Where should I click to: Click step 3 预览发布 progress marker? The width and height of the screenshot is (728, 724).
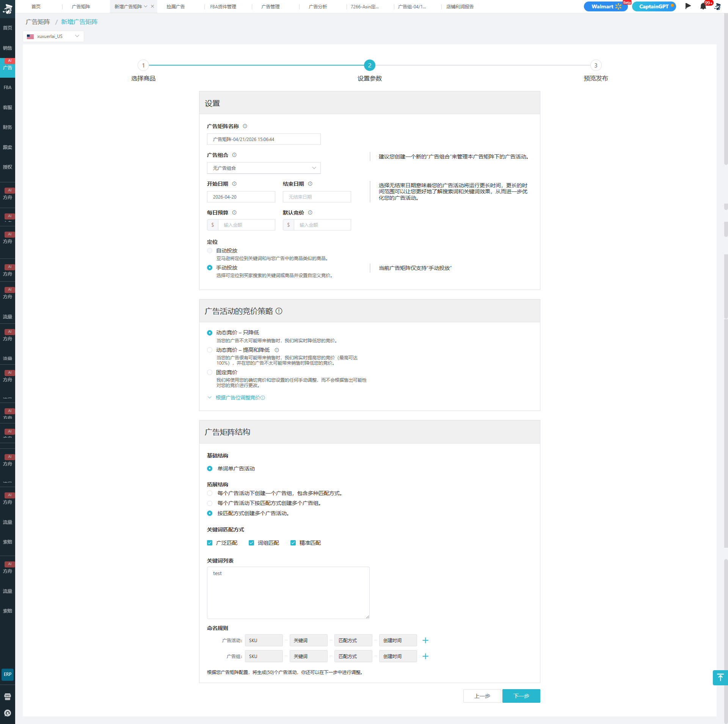click(596, 66)
